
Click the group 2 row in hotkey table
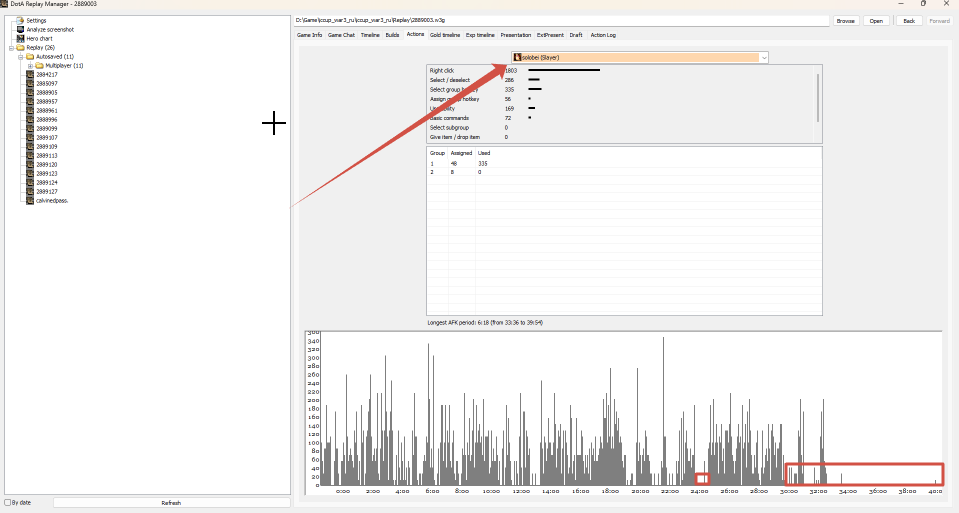(x=624, y=172)
